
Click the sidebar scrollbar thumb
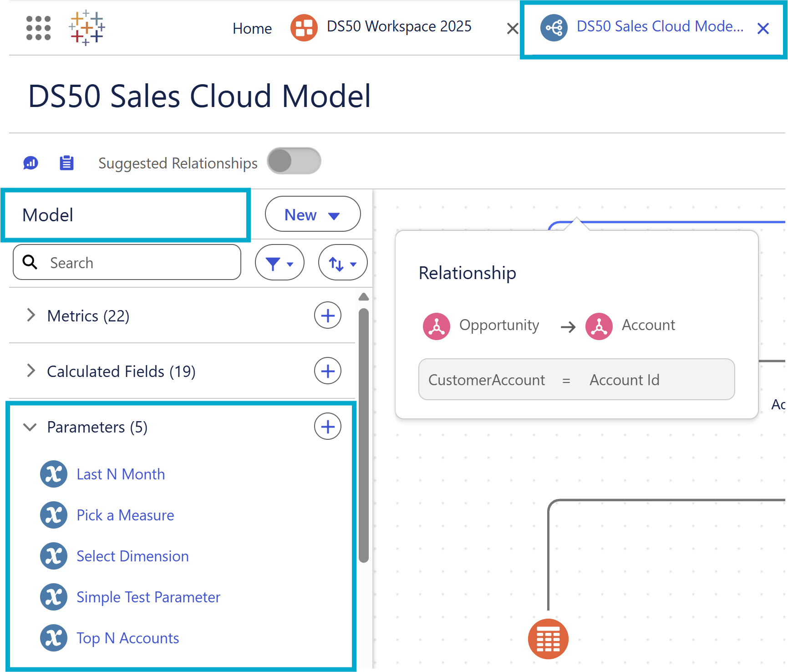[x=363, y=435]
